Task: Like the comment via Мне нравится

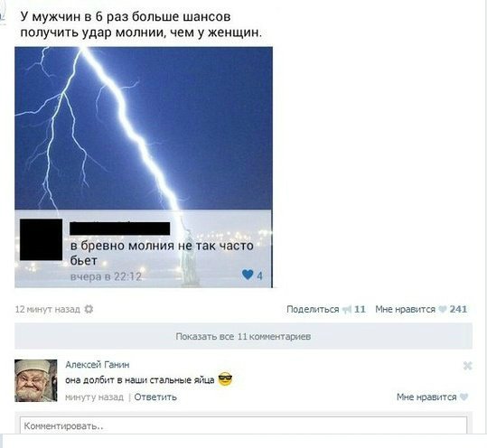Action: 426,397
